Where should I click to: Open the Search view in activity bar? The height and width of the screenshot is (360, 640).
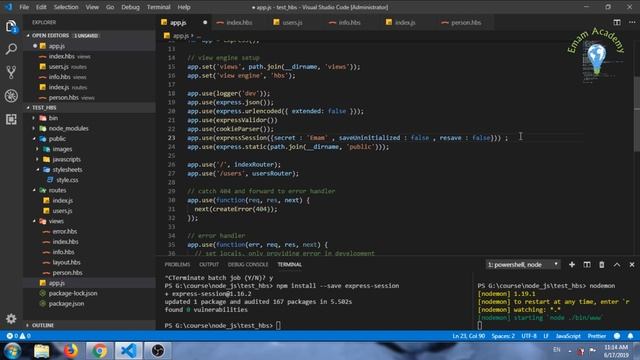point(11,49)
